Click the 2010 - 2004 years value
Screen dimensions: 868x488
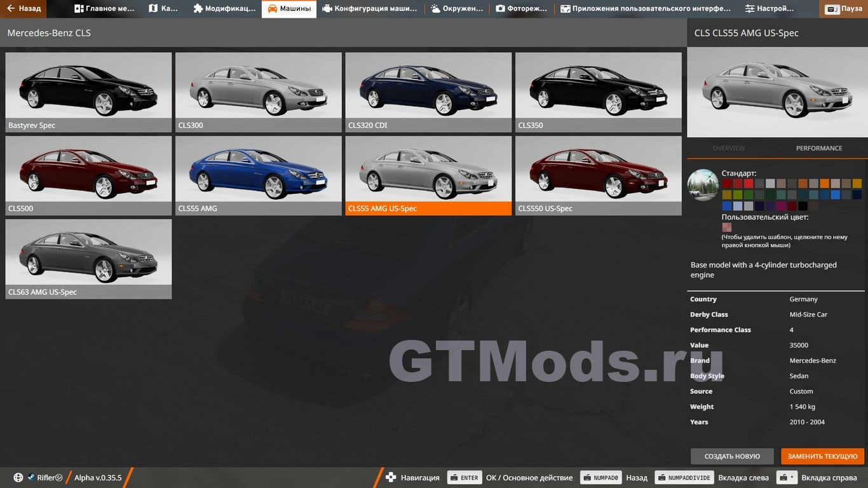point(807,422)
